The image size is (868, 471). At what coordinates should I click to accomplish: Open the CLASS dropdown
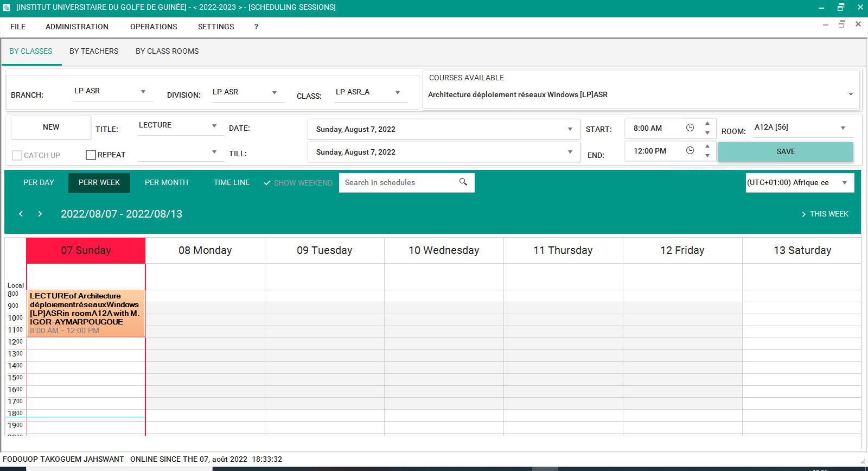click(x=398, y=93)
